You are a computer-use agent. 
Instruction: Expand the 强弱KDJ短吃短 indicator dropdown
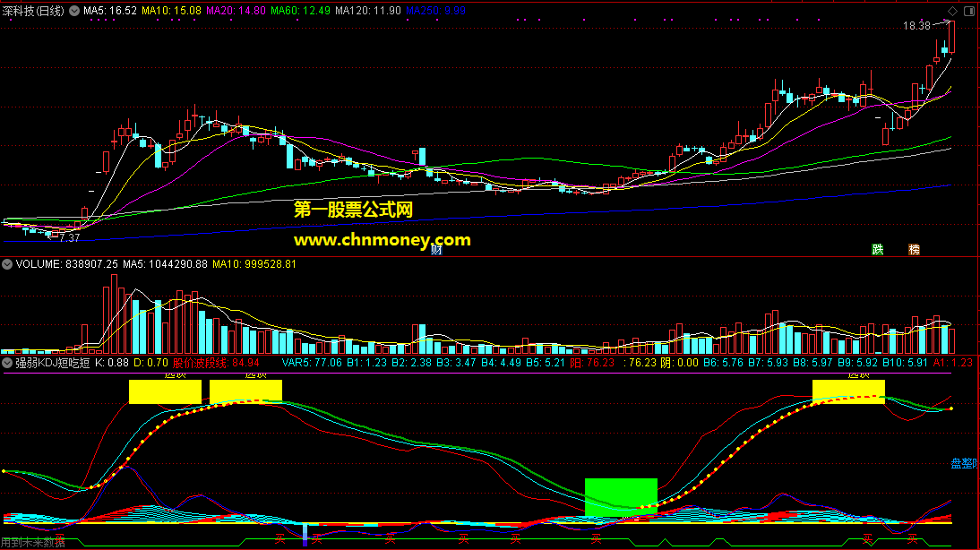pos(7,363)
